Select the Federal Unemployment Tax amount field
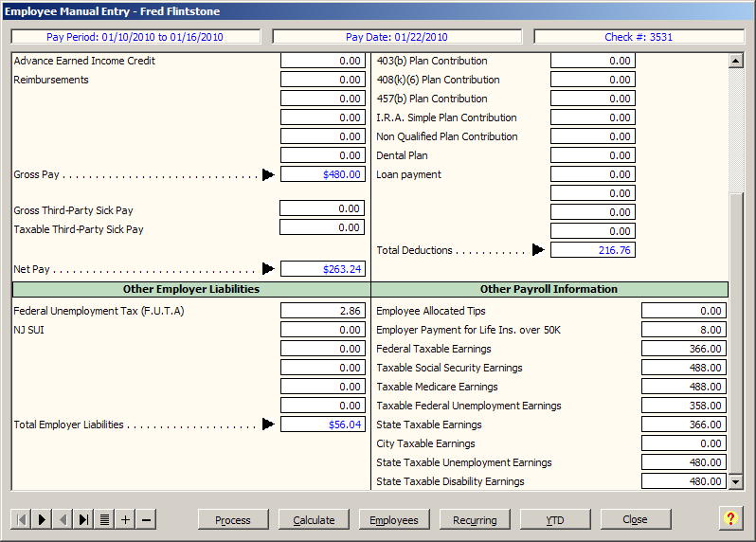The width and height of the screenshot is (756, 542). (x=323, y=311)
